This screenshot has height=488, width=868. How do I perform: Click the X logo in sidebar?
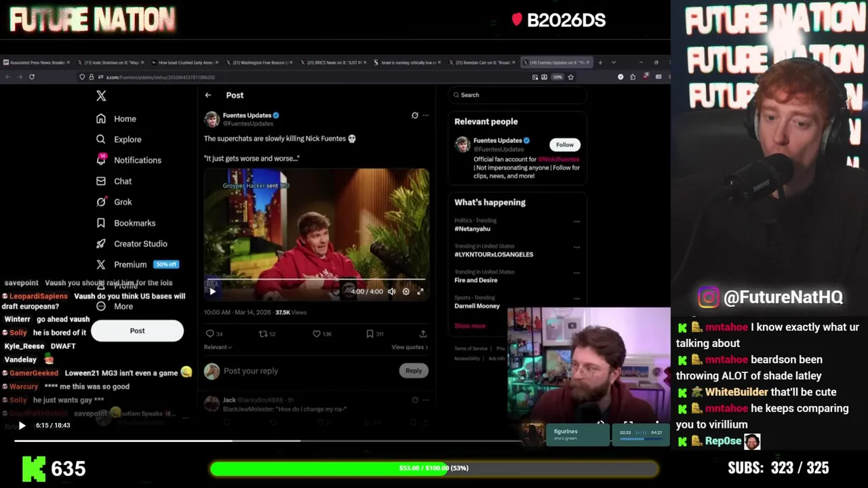tap(101, 96)
